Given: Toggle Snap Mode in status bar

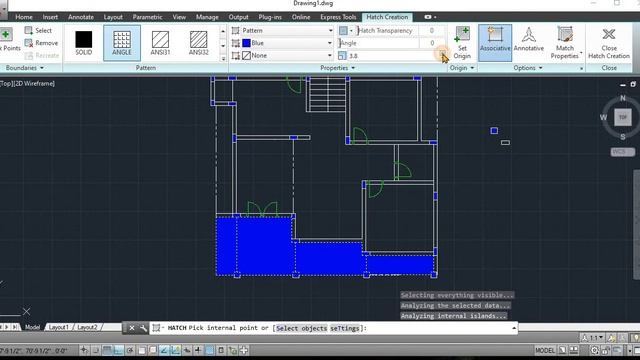Looking at the screenshot, I should (95, 350).
